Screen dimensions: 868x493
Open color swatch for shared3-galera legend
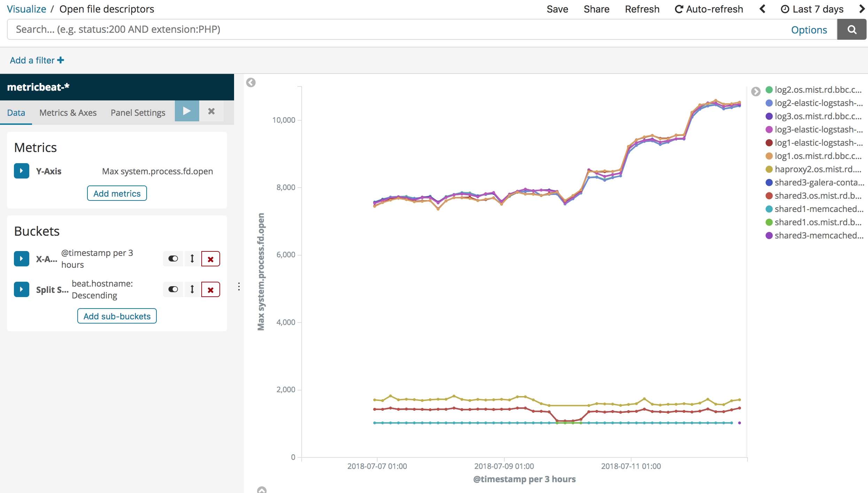tap(769, 183)
